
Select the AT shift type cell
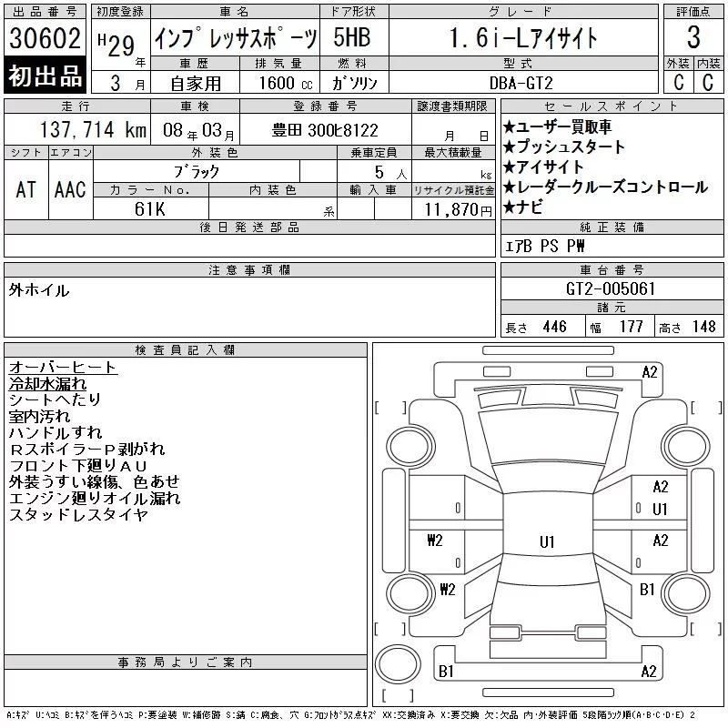(26, 189)
